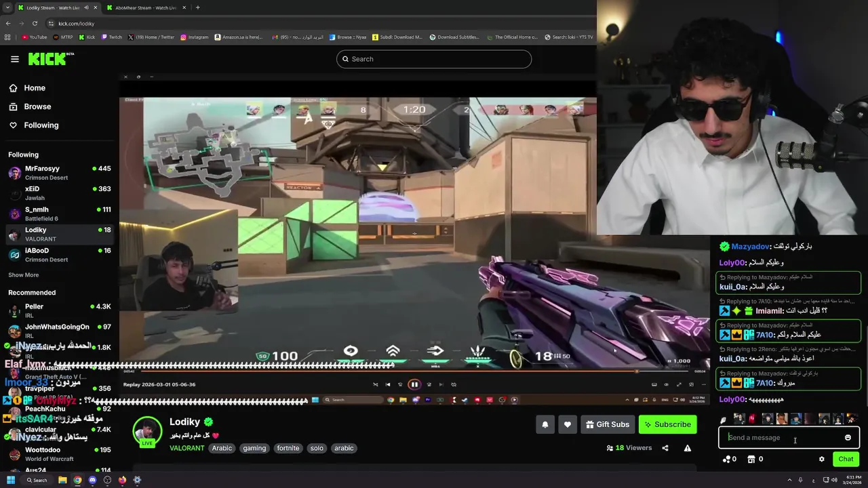868x488 pixels.
Task: Follow Lodiky with the heart button
Action: click(568, 424)
